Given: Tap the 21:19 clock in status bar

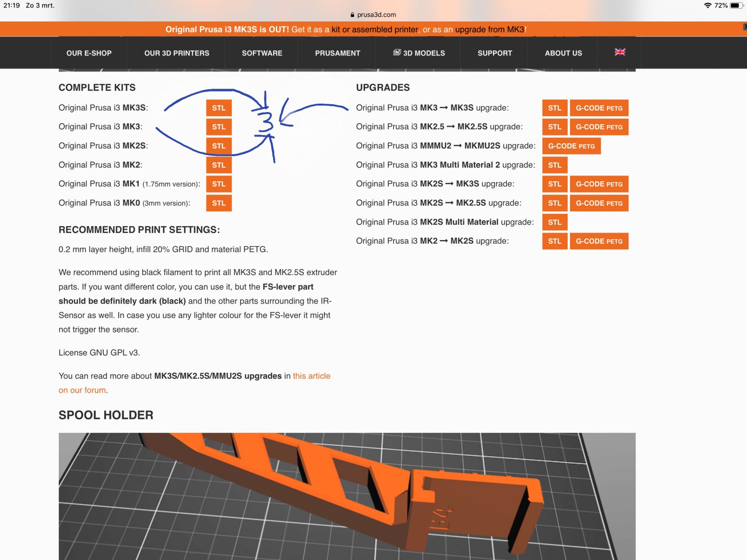Looking at the screenshot, I should tap(12, 6).
